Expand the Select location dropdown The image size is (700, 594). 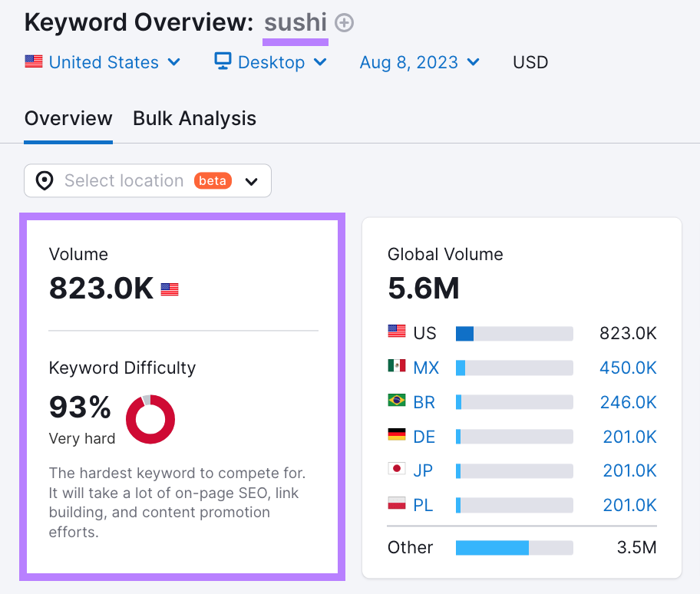coord(148,181)
